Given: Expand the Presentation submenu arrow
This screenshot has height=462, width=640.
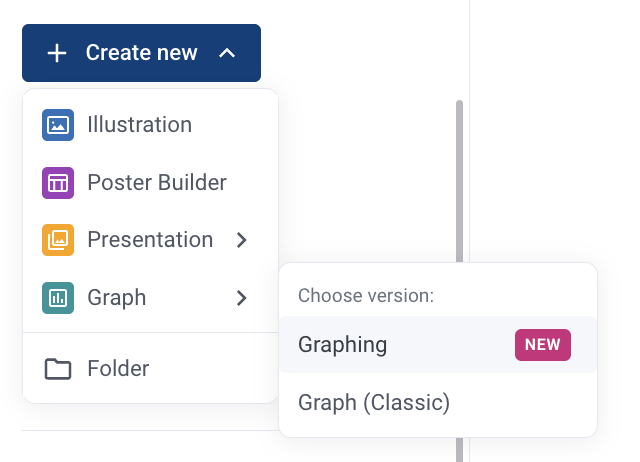Looking at the screenshot, I should point(242,240).
